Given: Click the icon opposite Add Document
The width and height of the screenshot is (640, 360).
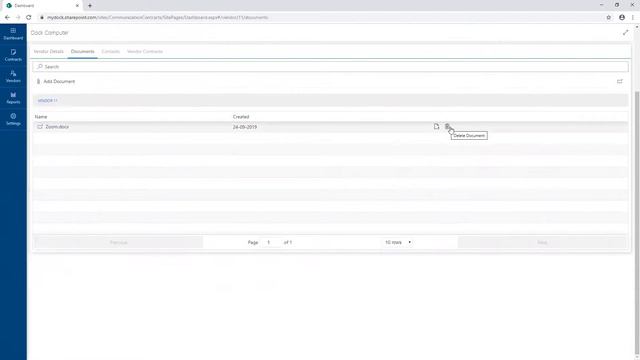Looking at the screenshot, I should (x=620, y=81).
